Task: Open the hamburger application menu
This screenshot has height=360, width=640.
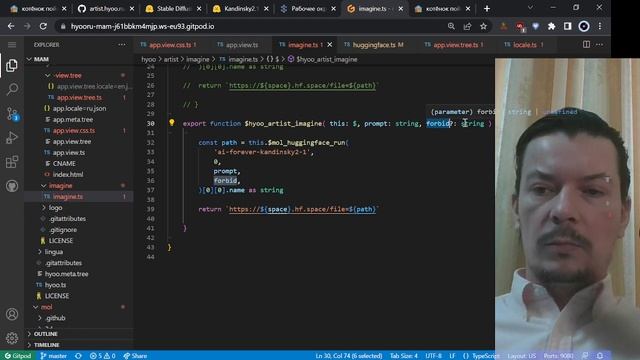Action: [x=12, y=44]
